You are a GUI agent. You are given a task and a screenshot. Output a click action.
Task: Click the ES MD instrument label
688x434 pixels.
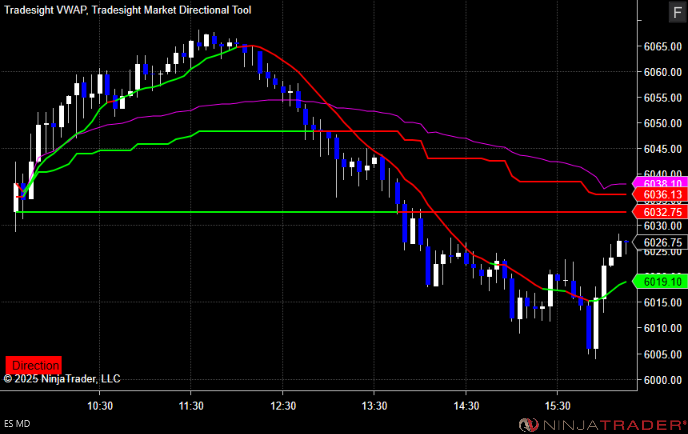coord(17,423)
